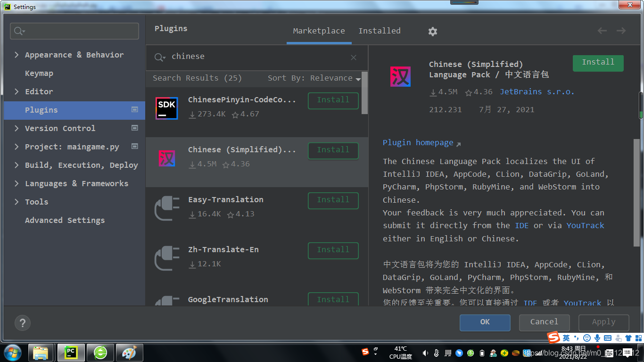Viewport: 644px width, 362px height.
Task: Go back with the left arrow icon
Action: (x=602, y=31)
